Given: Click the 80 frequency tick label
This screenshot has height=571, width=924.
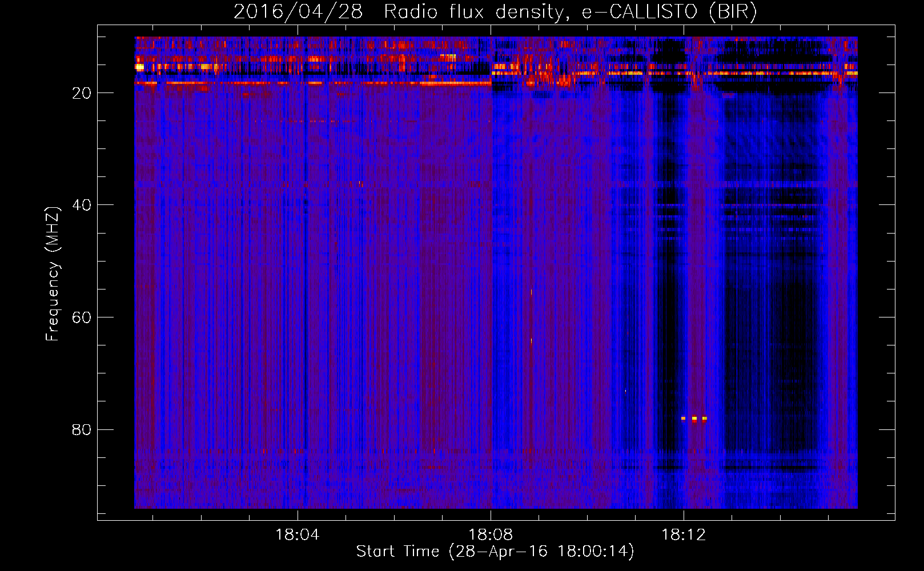Looking at the screenshot, I should coord(82,429).
